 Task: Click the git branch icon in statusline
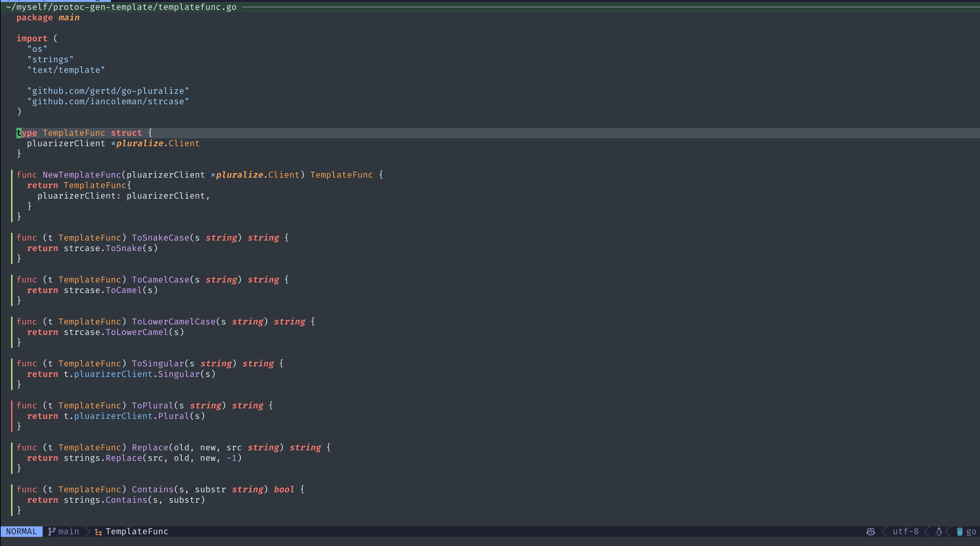coord(52,531)
